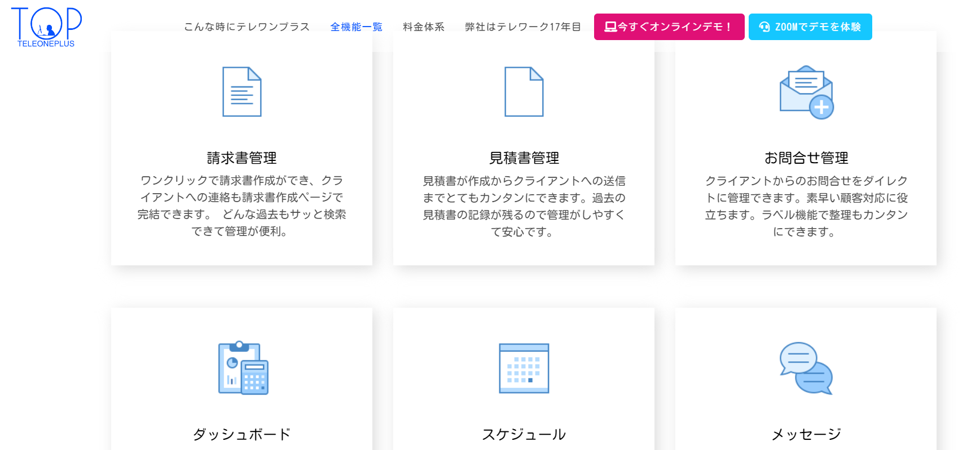
Task: Click the ダッシュボード clipboard calculator icon
Action: (243, 368)
